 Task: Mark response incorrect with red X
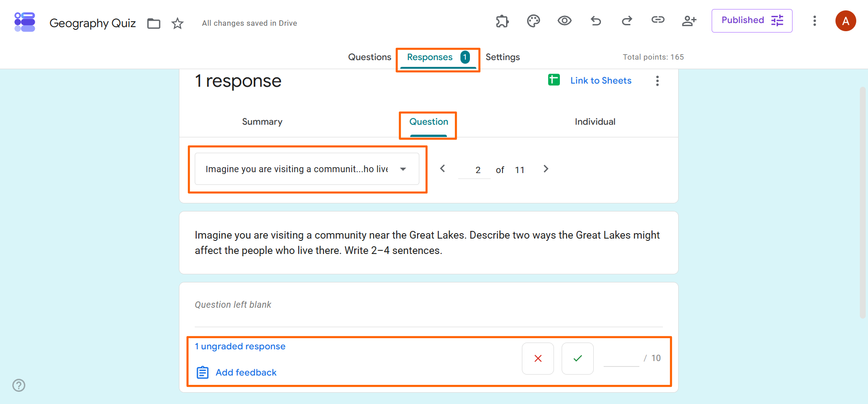coord(538,358)
